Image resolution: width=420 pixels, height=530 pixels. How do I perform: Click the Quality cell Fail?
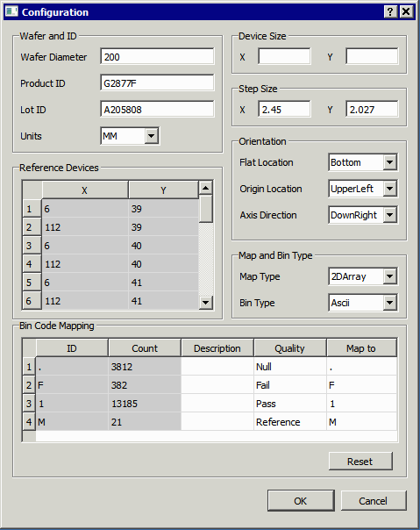[290, 385]
